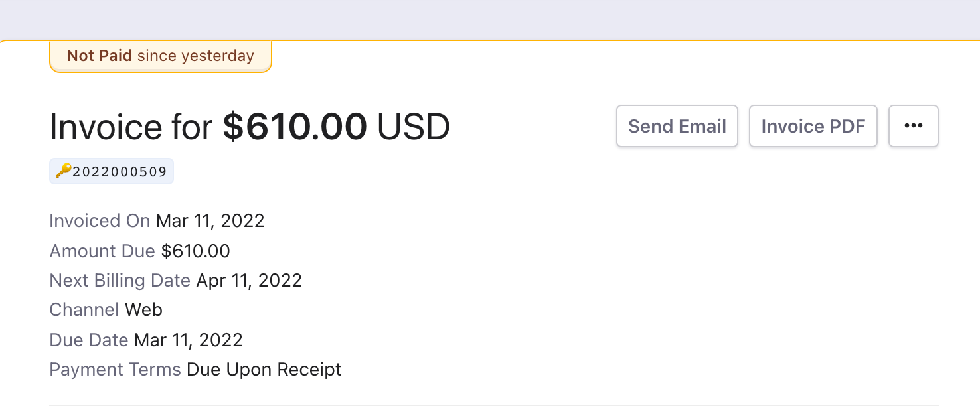Click the Channel value Web
The image size is (980, 418).
(x=143, y=310)
